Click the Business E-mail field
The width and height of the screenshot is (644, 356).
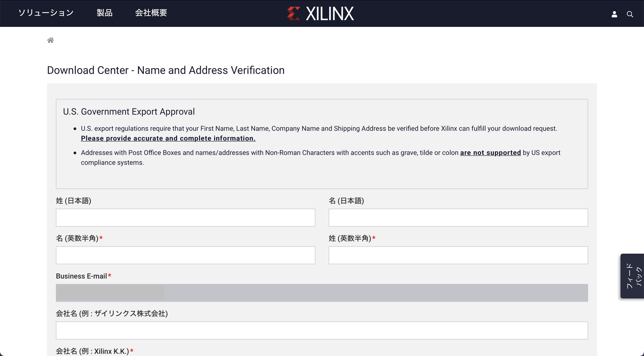pyautogui.click(x=322, y=293)
